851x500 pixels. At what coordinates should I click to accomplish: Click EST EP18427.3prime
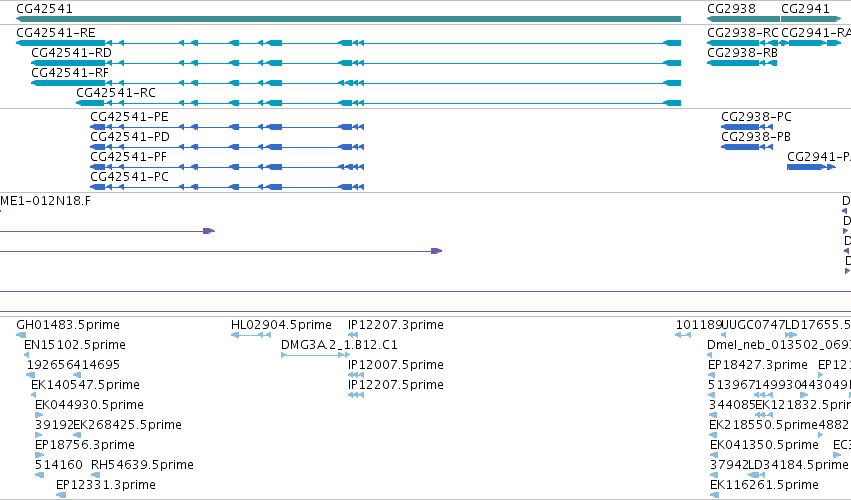click(758, 365)
